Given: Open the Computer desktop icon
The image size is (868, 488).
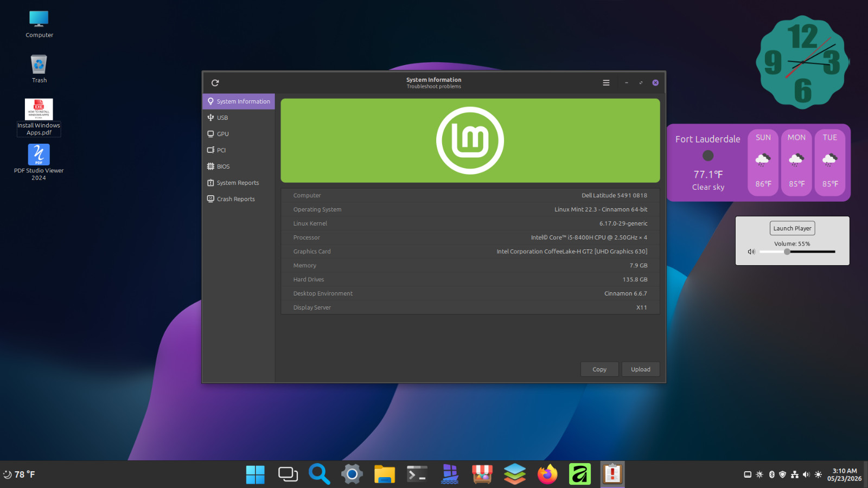Looking at the screenshot, I should tap(39, 24).
